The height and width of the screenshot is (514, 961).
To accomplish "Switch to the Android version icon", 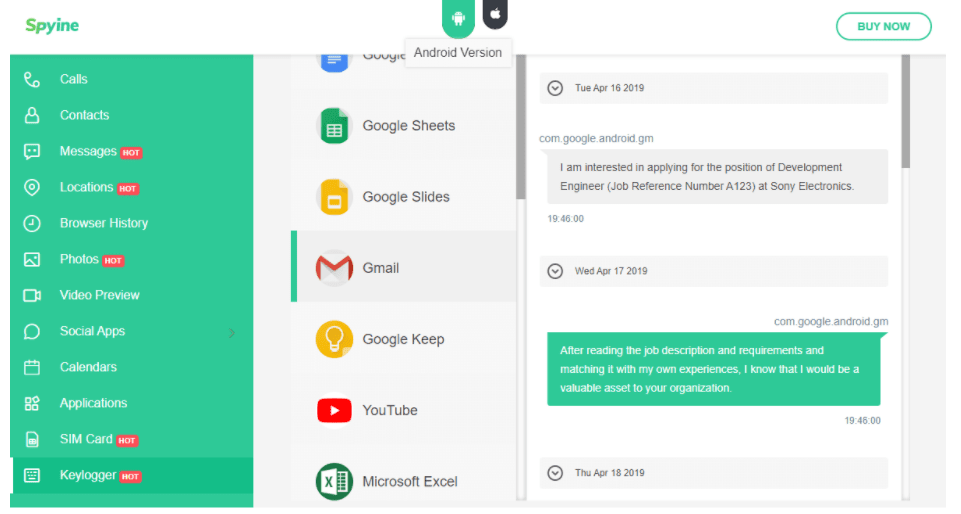I will (x=458, y=18).
